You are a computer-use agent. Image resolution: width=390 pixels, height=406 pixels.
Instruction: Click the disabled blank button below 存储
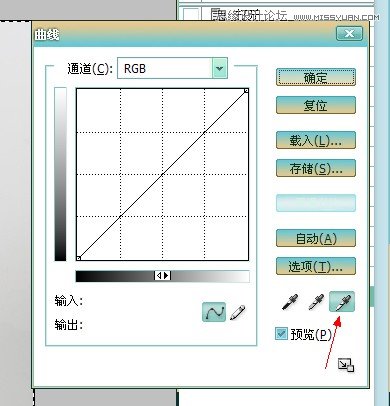point(316,203)
